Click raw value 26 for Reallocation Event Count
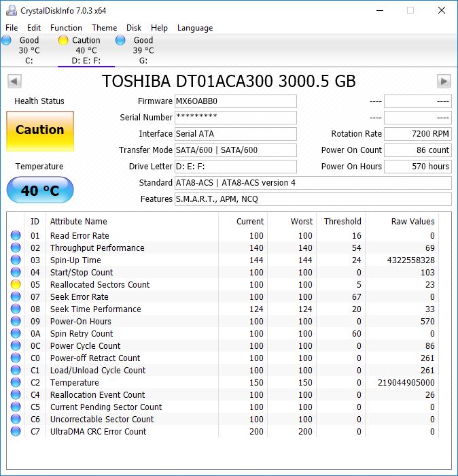Image resolution: width=458 pixels, height=476 pixels. point(429,394)
